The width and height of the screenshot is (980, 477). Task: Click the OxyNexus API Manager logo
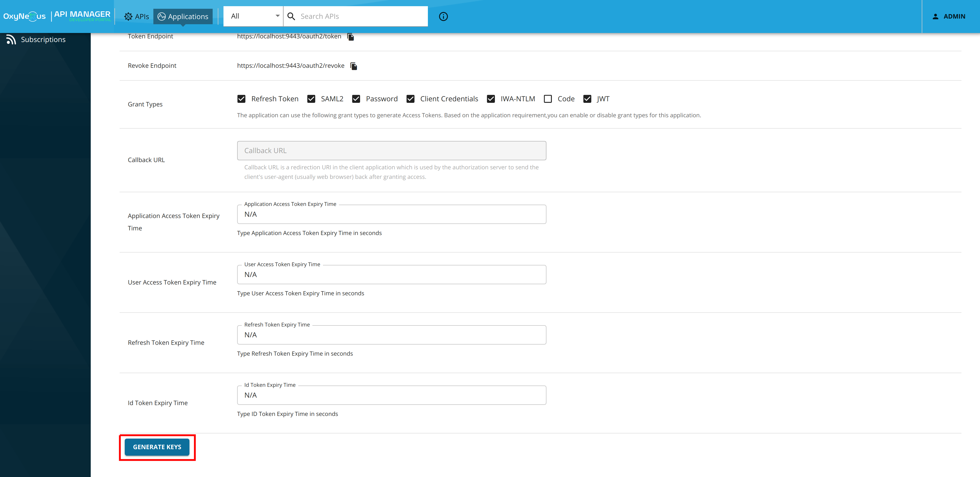click(57, 16)
